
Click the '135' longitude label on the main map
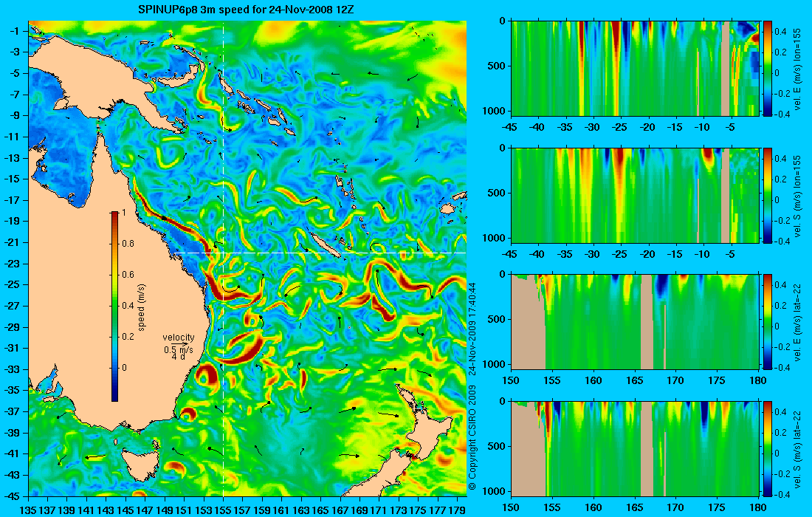click(x=28, y=510)
